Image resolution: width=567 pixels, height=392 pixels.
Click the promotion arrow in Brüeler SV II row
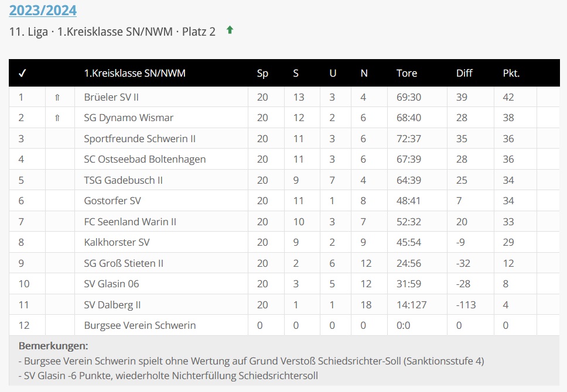(x=57, y=97)
